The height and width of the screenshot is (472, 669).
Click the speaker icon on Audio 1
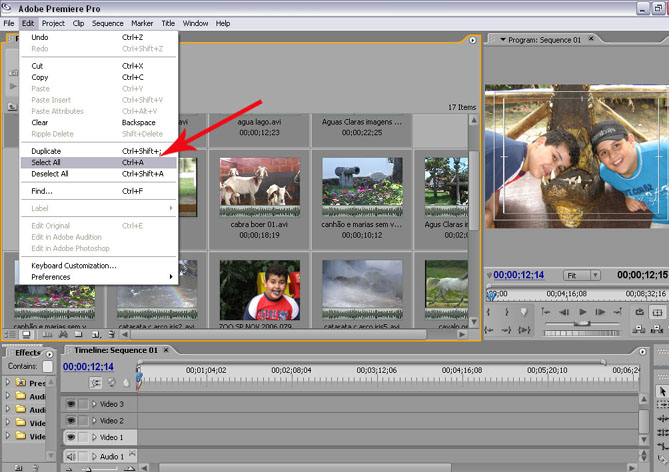(71, 457)
